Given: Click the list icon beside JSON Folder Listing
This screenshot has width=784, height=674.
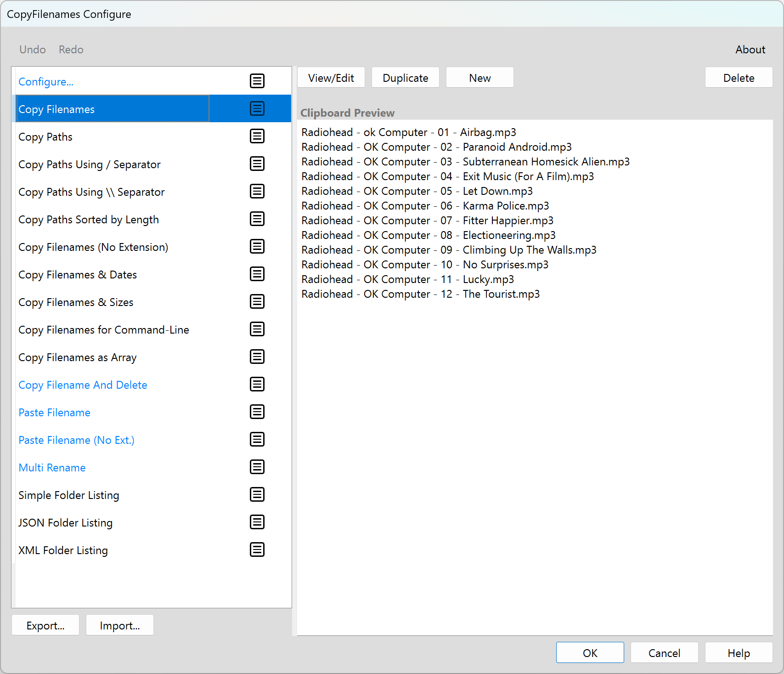Looking at the screenshot, I should coord(257,522).
